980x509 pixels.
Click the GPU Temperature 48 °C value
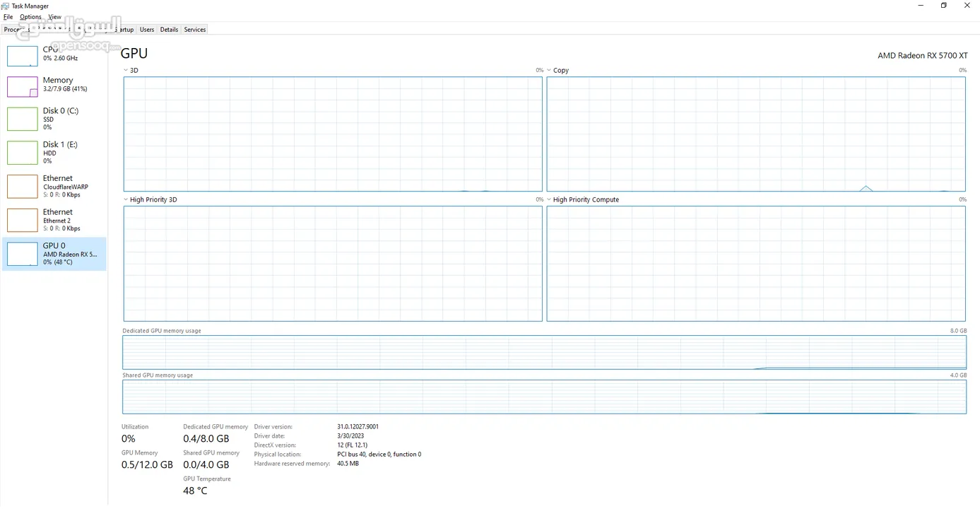(195, 491)
